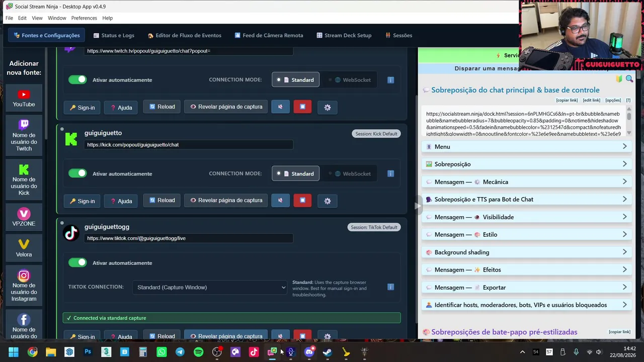This screenshot has width=644, height=362.
Task: Add a Kick username source
Action: coord(24,179)
